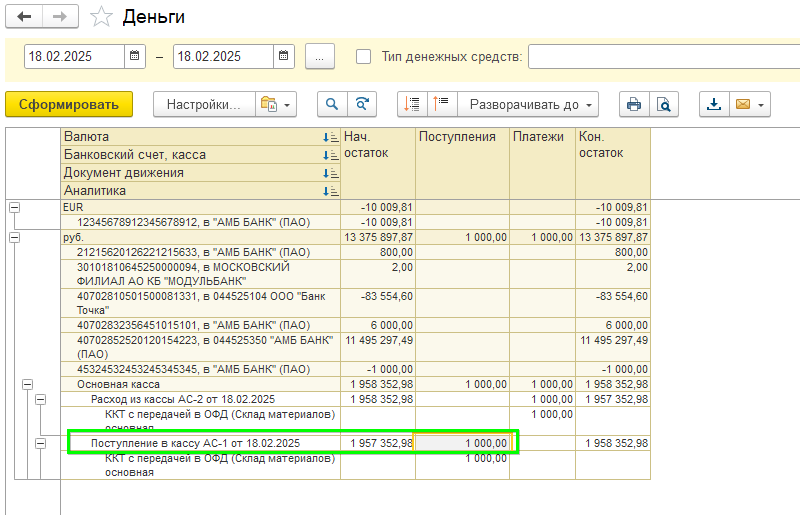Open Поступление в кассу АС-1 от 18.02.2025
Screen dimensions: 800x515
(195, 443)
